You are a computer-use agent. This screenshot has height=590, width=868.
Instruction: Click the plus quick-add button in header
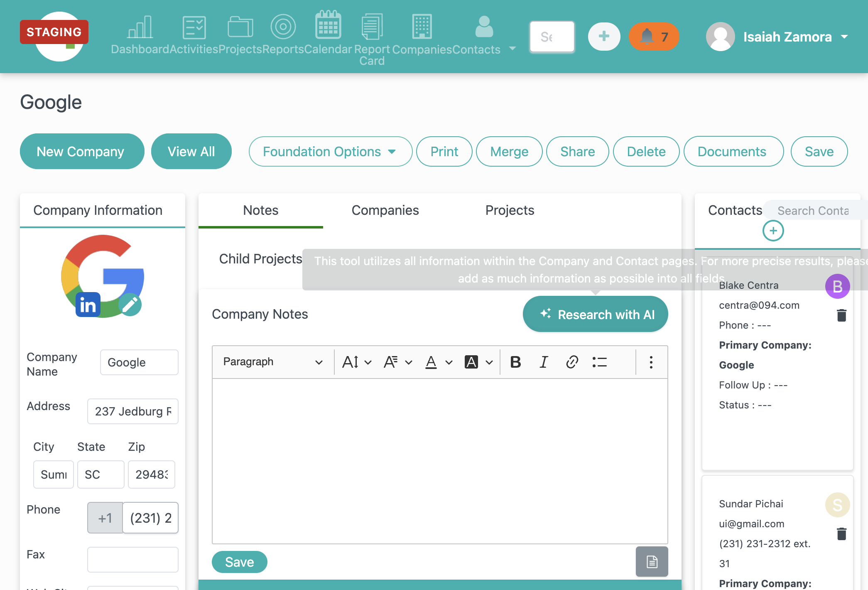604,37
